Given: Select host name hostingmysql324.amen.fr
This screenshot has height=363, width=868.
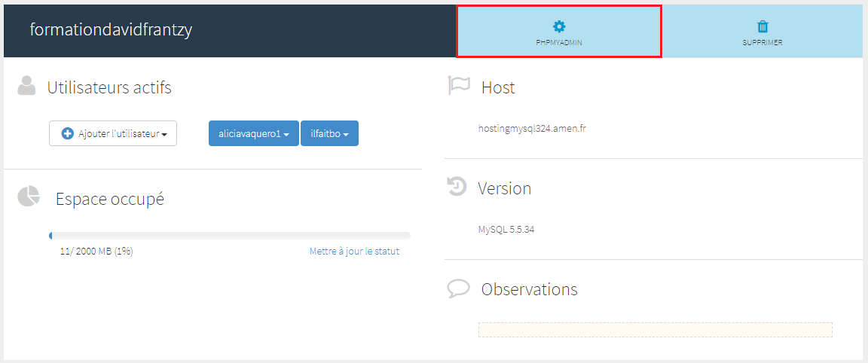Looking at the screenshot, I should 533,128.
